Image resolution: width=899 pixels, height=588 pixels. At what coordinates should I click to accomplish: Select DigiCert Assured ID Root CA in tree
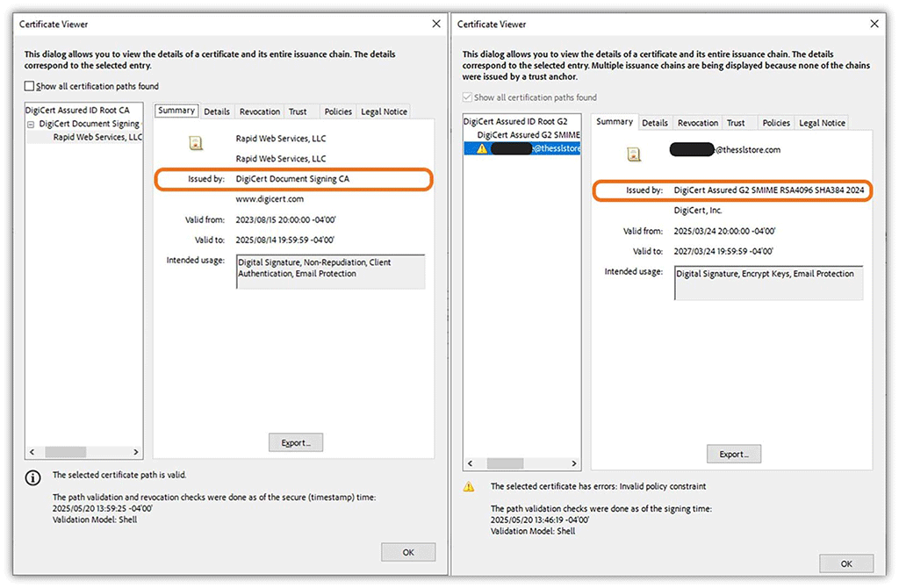pos(77,110)
